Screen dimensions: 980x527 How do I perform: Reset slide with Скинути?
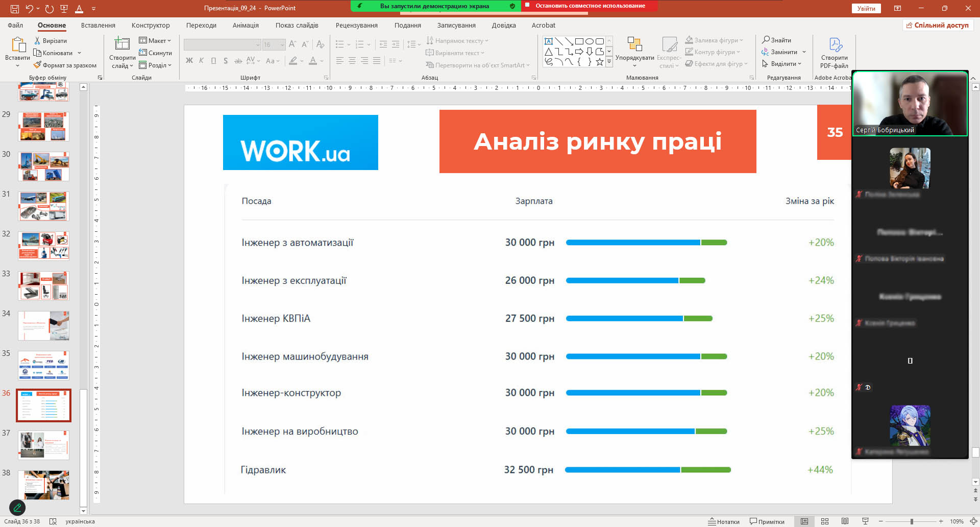click(156, 53)
